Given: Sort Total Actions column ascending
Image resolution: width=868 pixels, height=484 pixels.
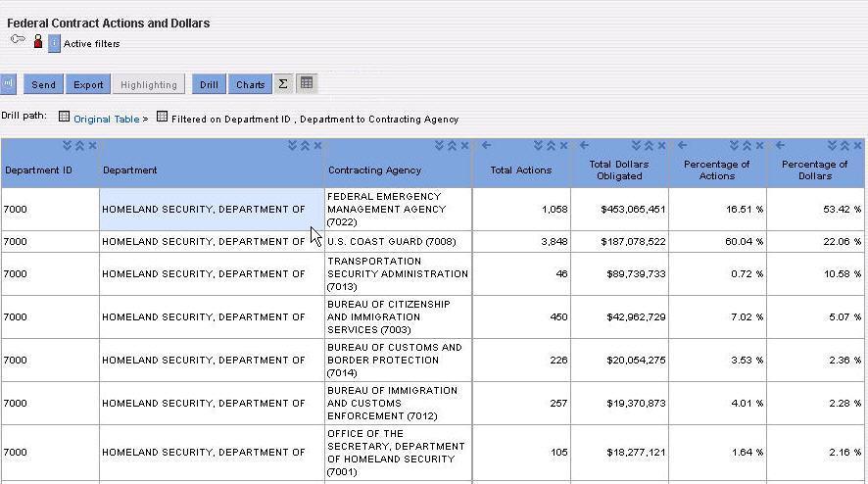Looking at the screenshot, I should click(551, 146).
